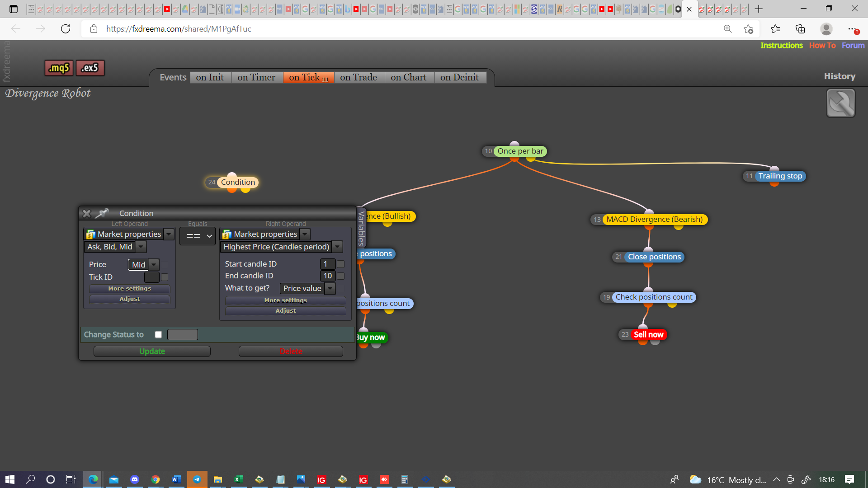Open Discord from the taskbar
The image size is (868, 488).
pos(135,479)
